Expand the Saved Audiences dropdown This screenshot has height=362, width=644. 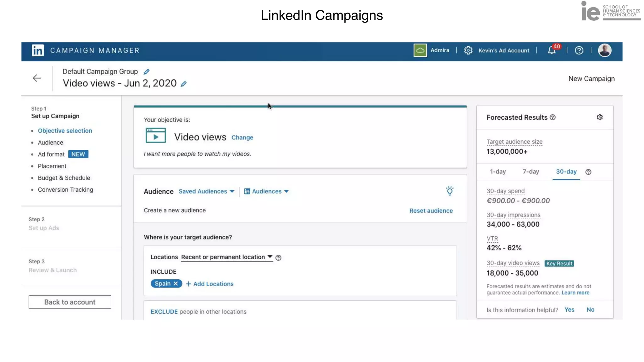[207, 191]
